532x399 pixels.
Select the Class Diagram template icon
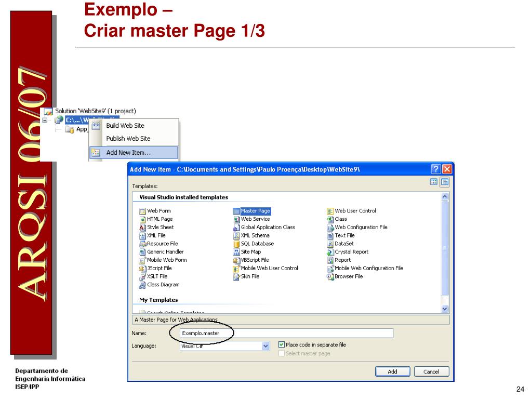[x=142, y=285]
